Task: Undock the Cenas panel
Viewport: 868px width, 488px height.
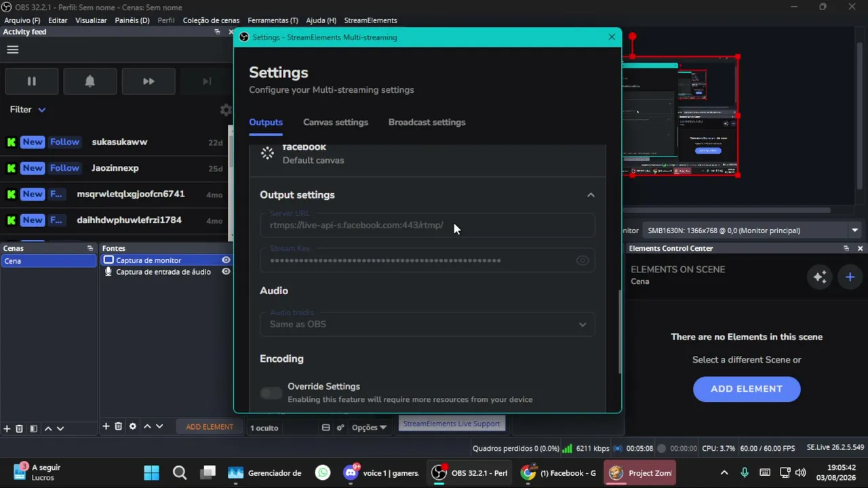Action: point(90,249)
